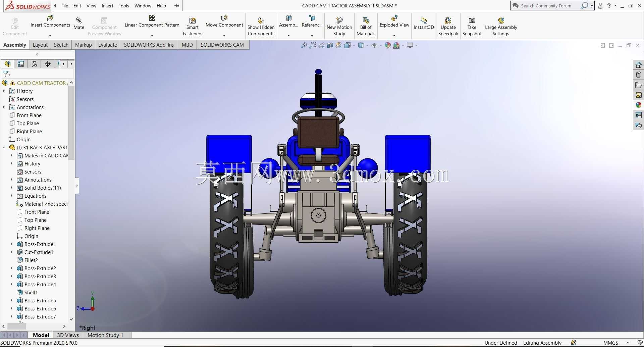The image size is (644, 347).
Task: Open the File menu
Action: [x=65, y=6]
